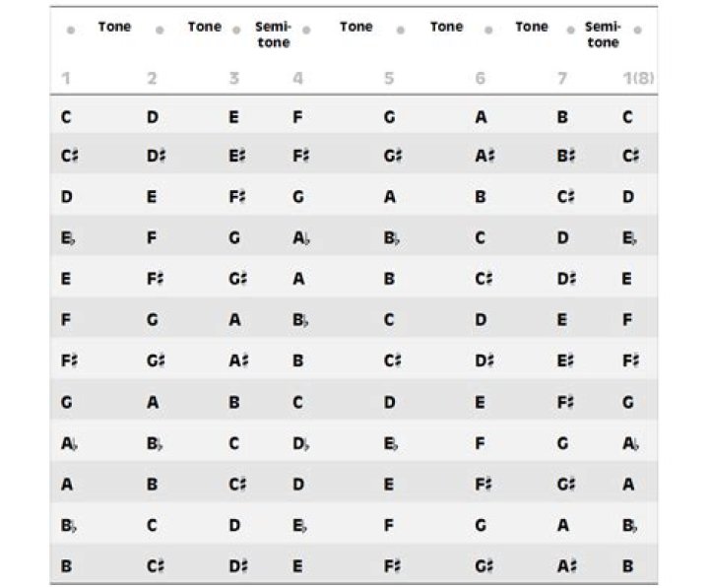Screen dimensions: 709x588
Task: Click the first 'Tone' interval label
Action: point(114,27)
